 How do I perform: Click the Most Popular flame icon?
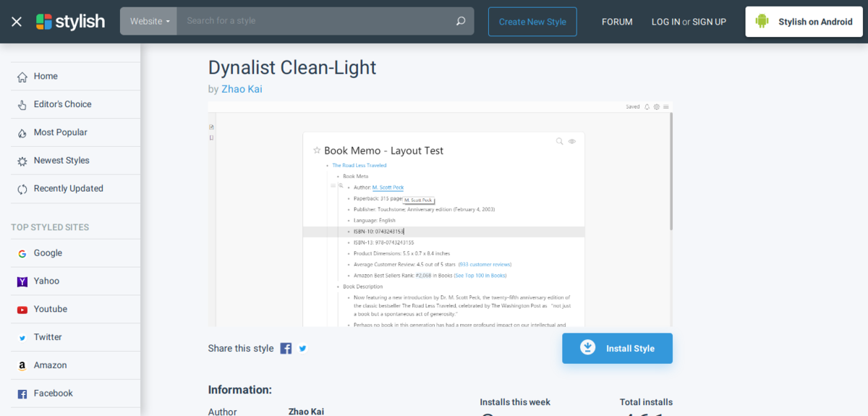tap(22, 133)
